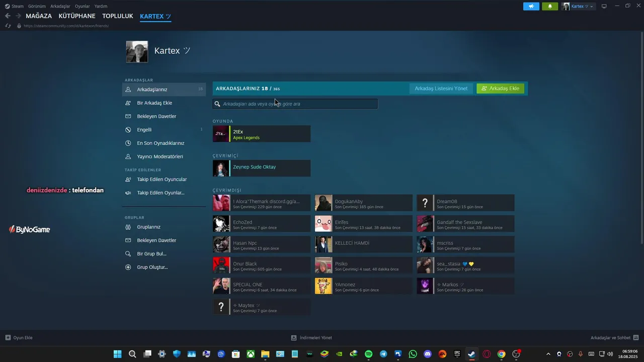Open friend SPECIAL ONE
Image resolution: width=644 pixels, height=362 pixels.
tap(262, 286)
